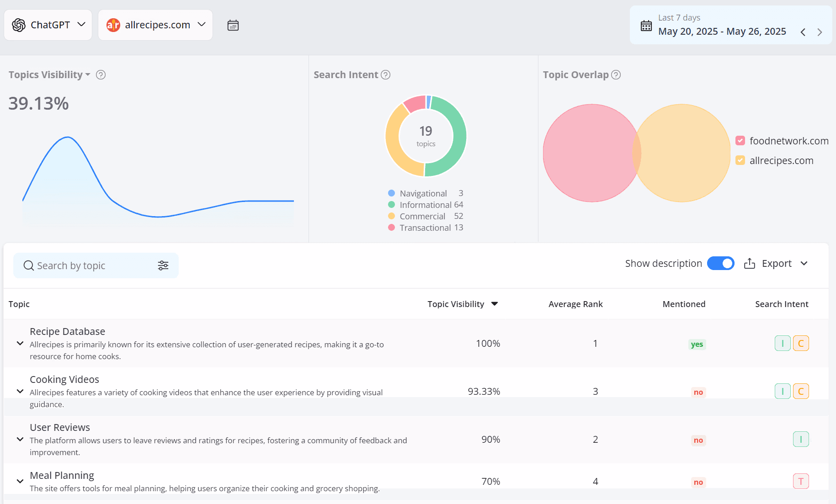Sort by Average Rank column header
This screenshot has height=504, width=836.
(x=575, y=304)
